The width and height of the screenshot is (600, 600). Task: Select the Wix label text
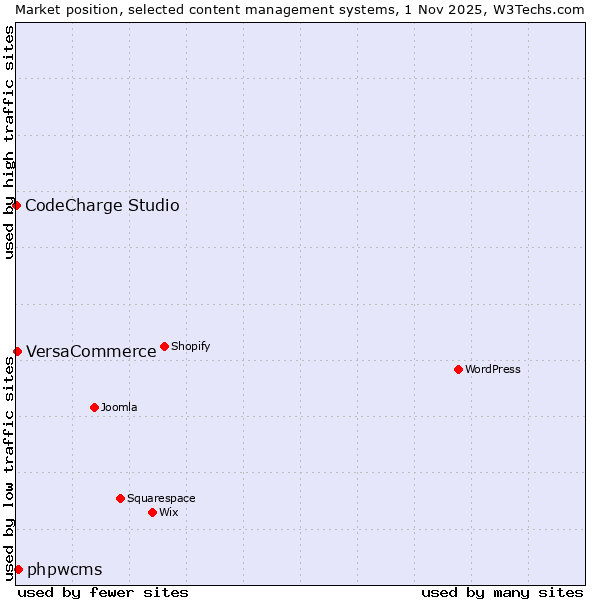tap(169, 512)
